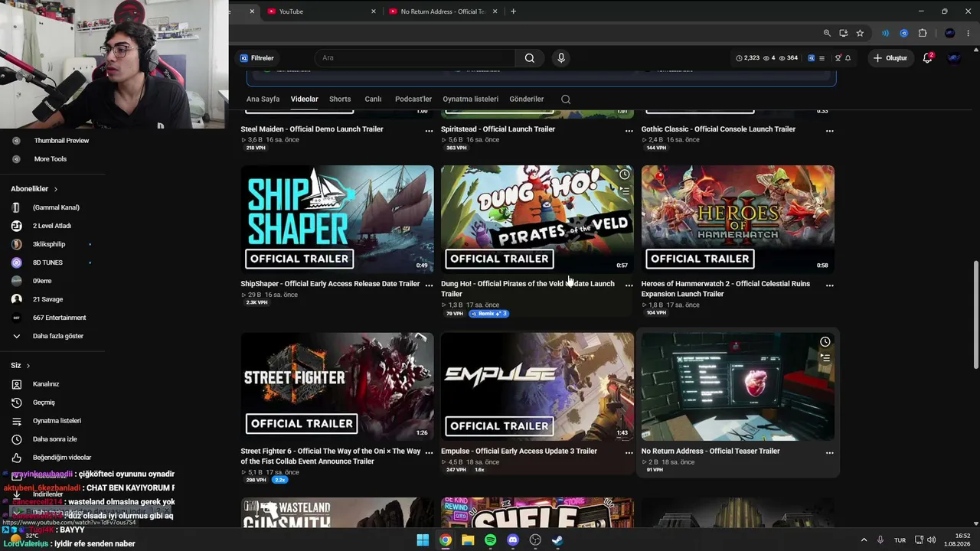Open Discord from the taskbar
Screen dimensions: 980x551
(513, 540)
